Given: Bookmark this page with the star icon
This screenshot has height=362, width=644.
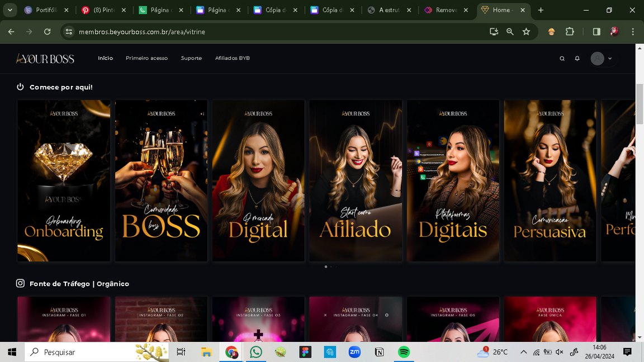Looking at the screenshot, I should (526, 32).
